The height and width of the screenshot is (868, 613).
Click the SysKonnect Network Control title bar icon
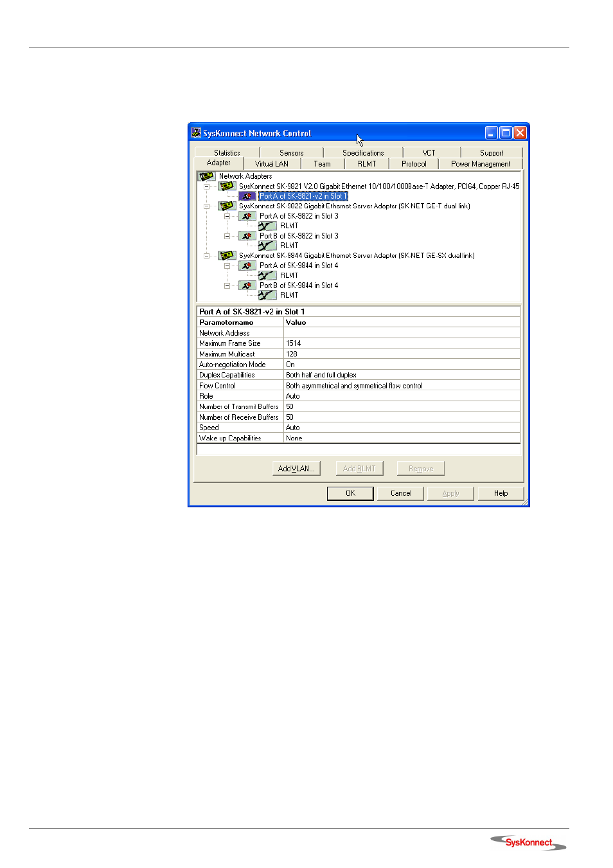pos(197,132)
